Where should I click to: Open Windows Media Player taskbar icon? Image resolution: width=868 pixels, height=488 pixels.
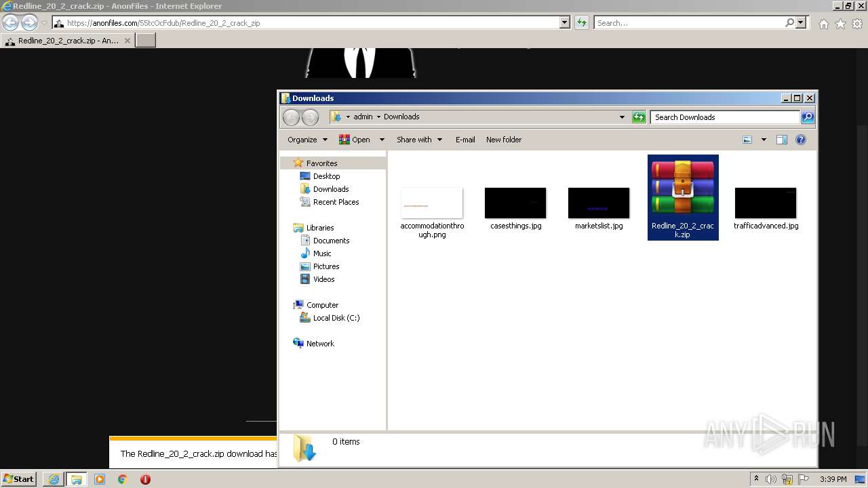tap(100, 479)
